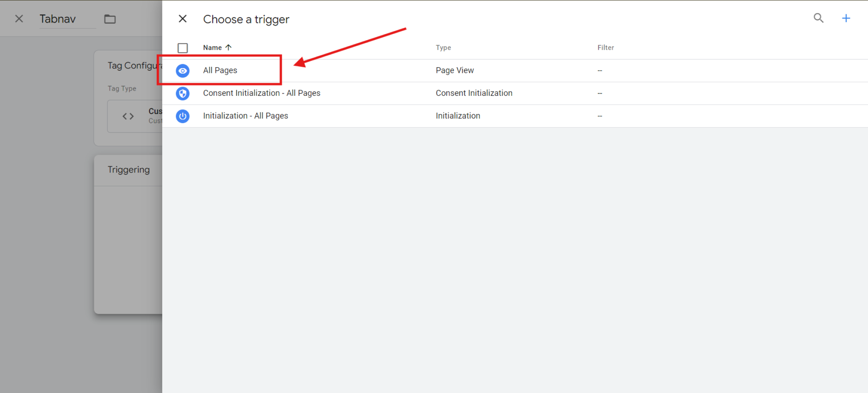Click the Initialization power icon

click(182, 116)
